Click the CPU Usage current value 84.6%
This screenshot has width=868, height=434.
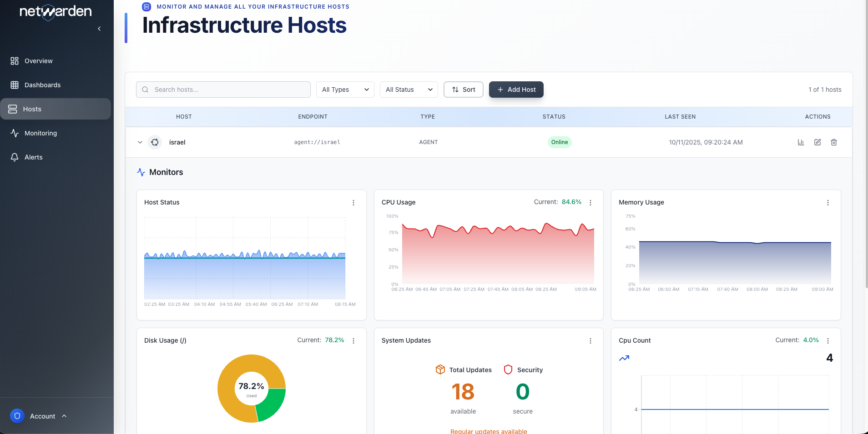pyautogui.click(x=572, y=202)
